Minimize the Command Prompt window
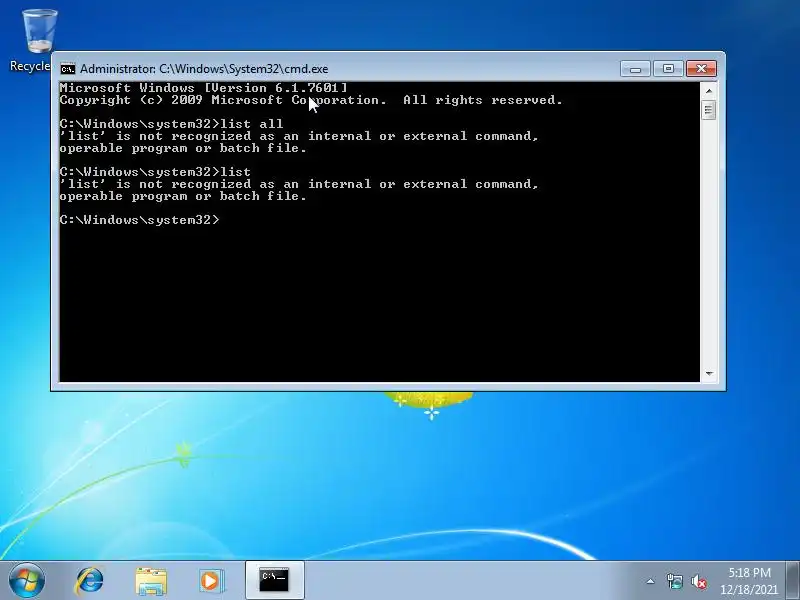Screen dimensions: 800x600 point(635,68)
